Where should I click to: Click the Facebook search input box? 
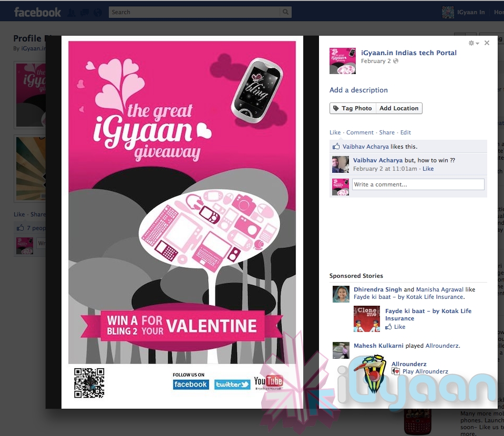point(194,12)
